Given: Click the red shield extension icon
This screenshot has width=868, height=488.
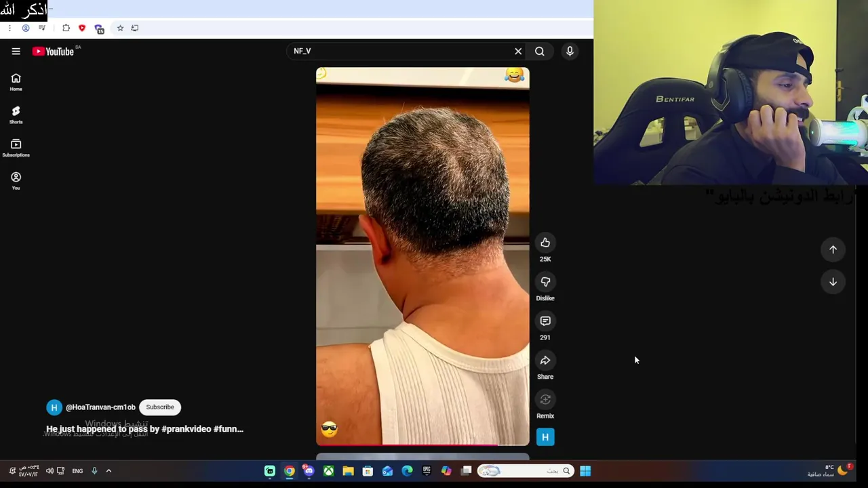Looking at the screenshot, I should coord(82,28).
